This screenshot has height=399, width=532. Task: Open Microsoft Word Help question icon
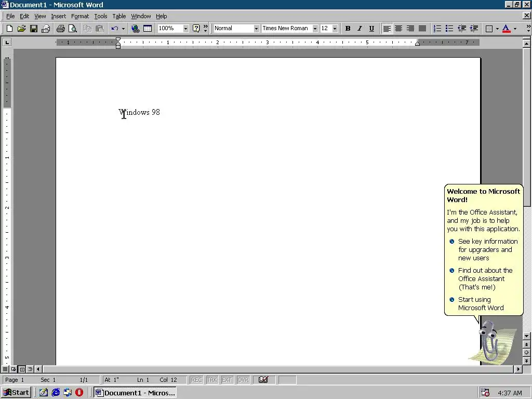pyautogui.click(x=196, y=29)
